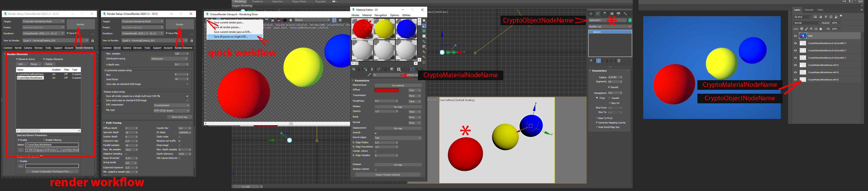Enable the Enable Filtering checkbox

44,140
